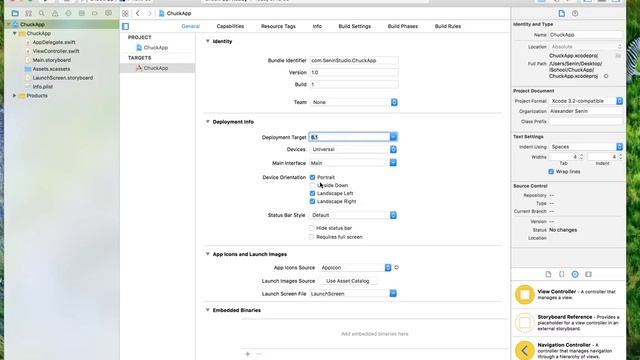Open the App Icons Source dropdown
Viewport: 640px width, 360px height.
355,268
